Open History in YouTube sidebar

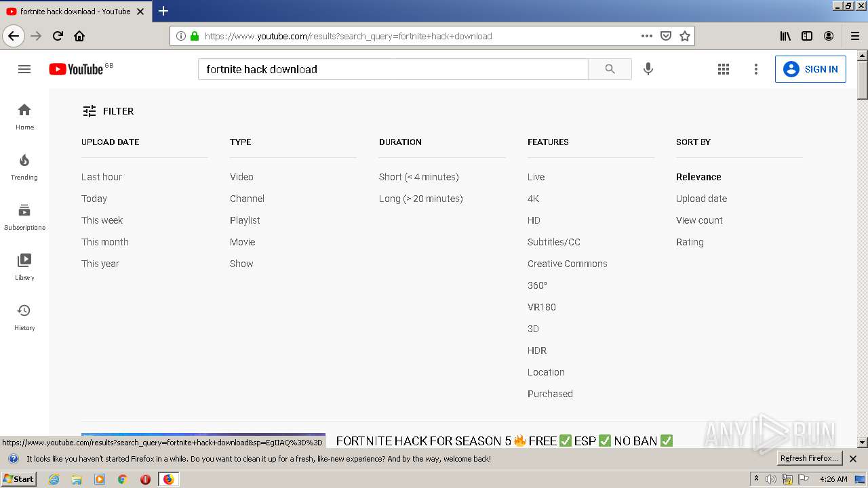click(24, 317)
